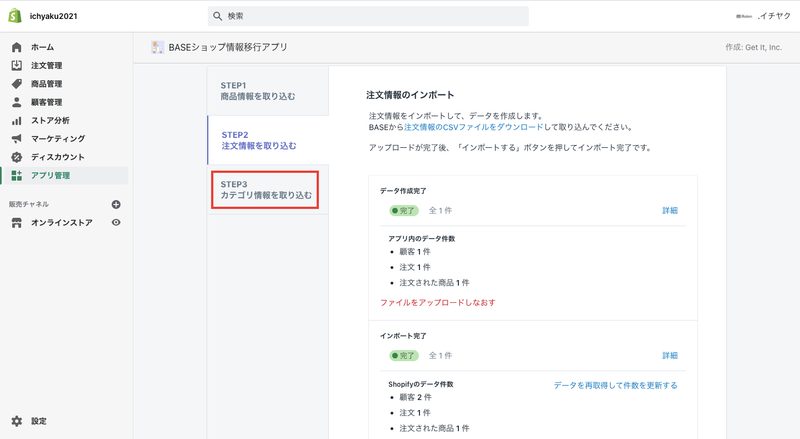Click the BASEショップ情報移行アプリ app icon

click(x=158, y=47)
